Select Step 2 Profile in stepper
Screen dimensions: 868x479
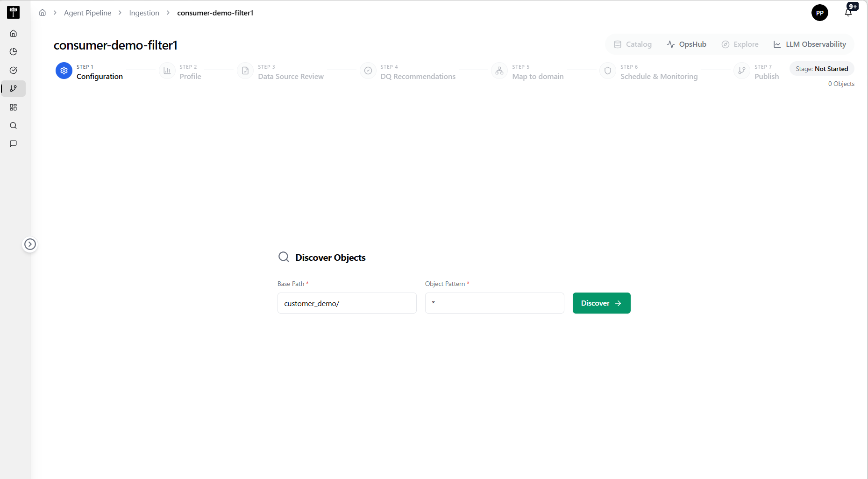[x=181, y=71]
